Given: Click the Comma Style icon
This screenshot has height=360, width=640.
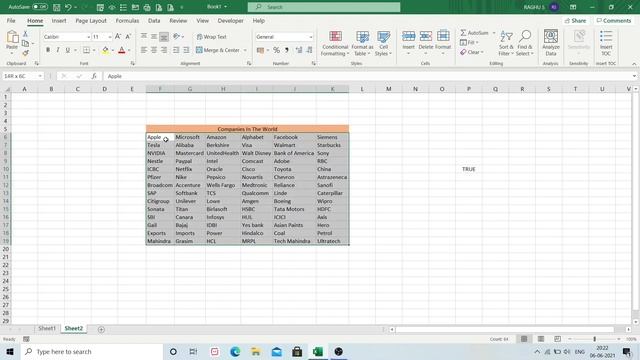Looking at the screenshot, I should point(287,50).
